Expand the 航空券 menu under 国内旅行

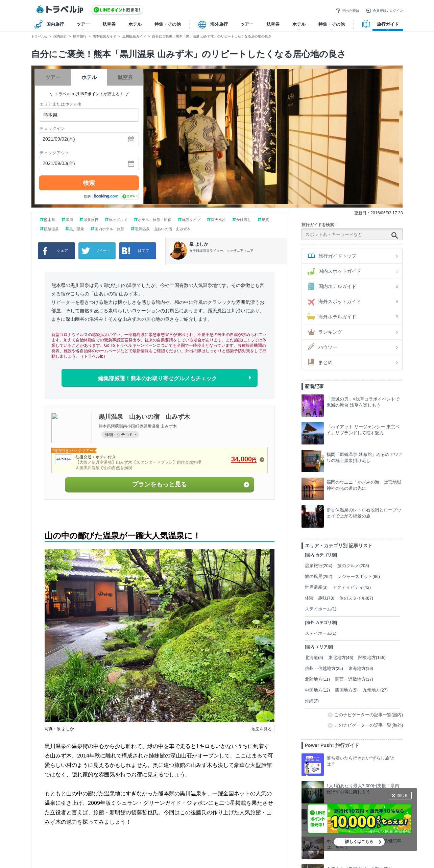tap(109, 24)
